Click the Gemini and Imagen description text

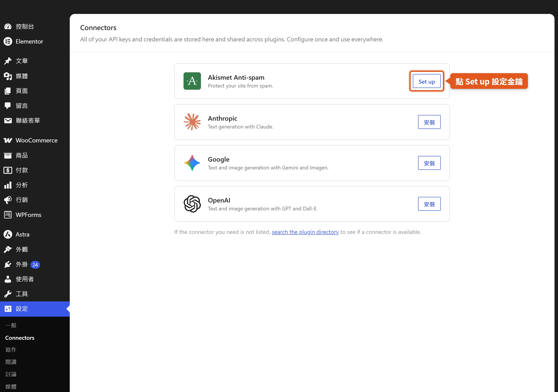click(268, 168)
